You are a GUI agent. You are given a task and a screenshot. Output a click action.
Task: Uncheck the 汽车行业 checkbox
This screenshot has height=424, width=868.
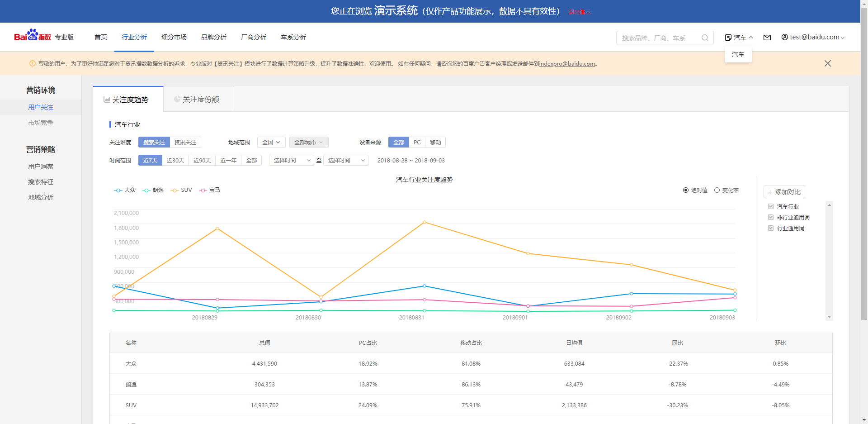point(771,206)
